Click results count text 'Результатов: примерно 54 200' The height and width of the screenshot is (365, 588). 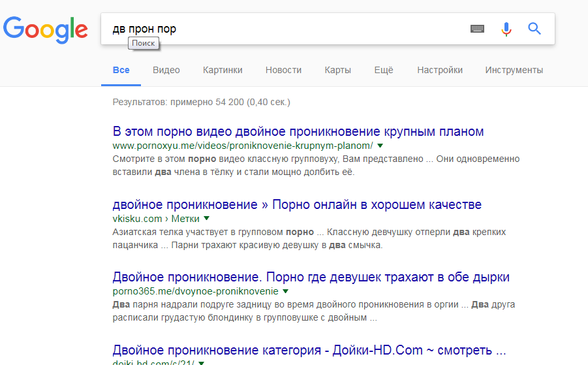coord(202,102)
